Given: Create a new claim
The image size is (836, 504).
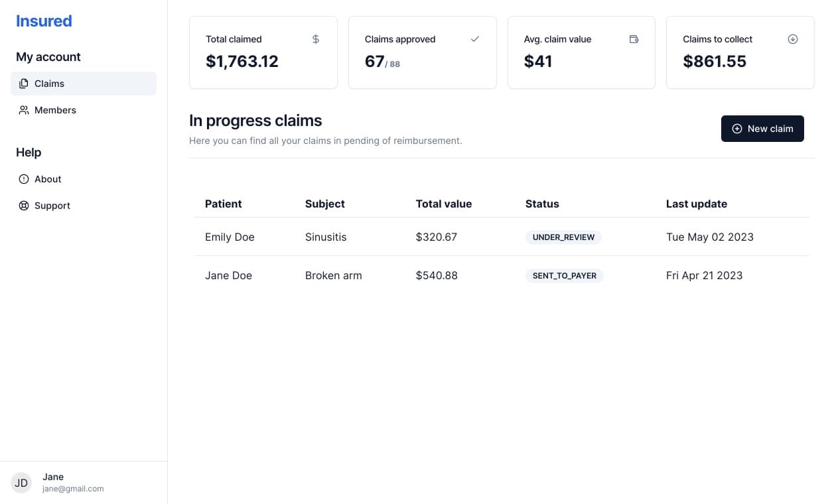Looking at the screenshot, I should click(x=762, y=129).
